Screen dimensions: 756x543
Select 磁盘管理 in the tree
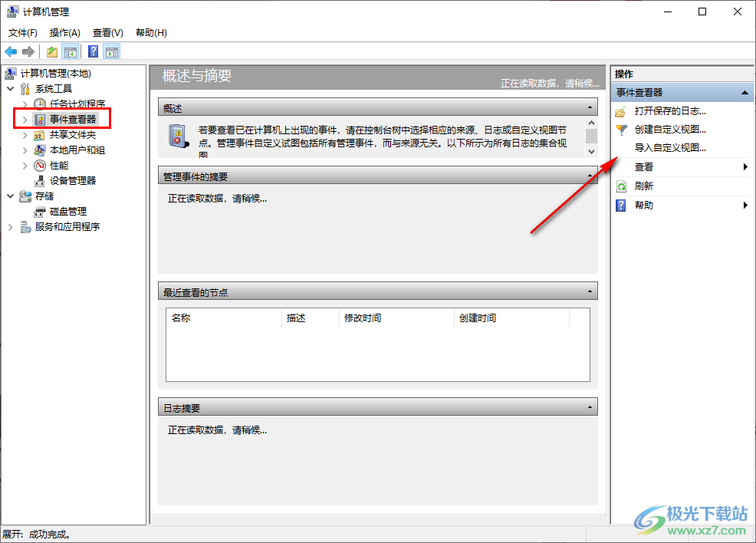pos(68,212)
